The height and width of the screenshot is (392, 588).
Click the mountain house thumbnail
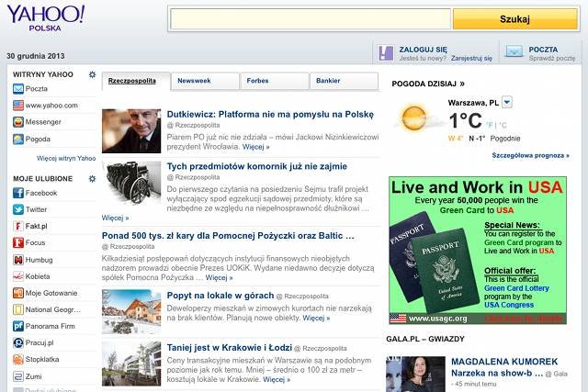point(131,311)
